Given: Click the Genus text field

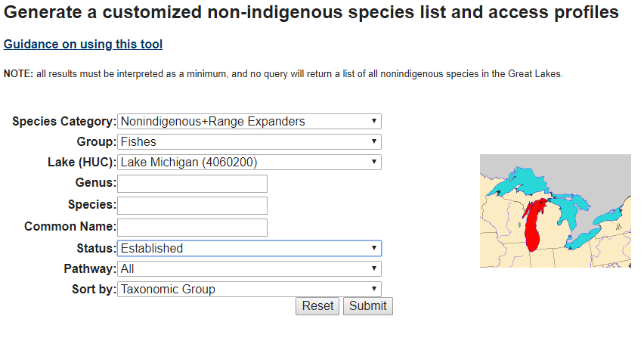Looking at the screenshot, I should [193, 183].
